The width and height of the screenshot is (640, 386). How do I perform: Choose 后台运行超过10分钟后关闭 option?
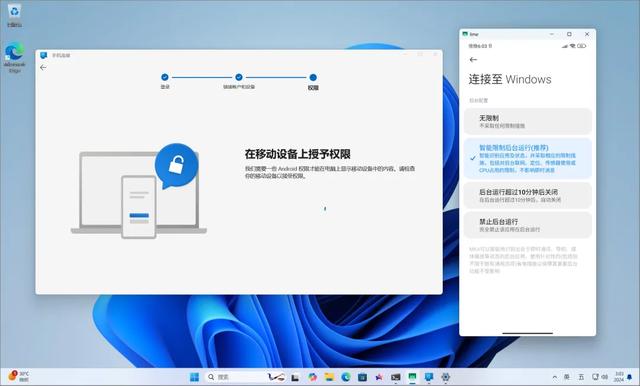[527, 195]
